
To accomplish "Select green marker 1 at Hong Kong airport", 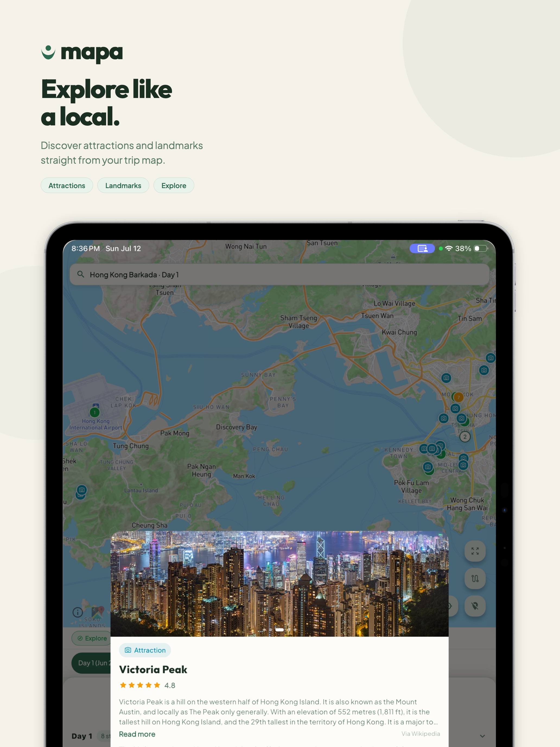I will click(x=94, y=412).
